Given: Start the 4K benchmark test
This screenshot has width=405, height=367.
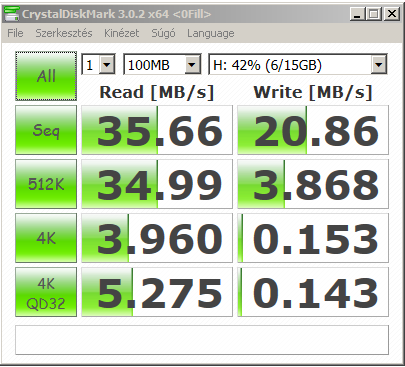Looking at the screenshot, I should pyautogui.click(x=46, y=238).
